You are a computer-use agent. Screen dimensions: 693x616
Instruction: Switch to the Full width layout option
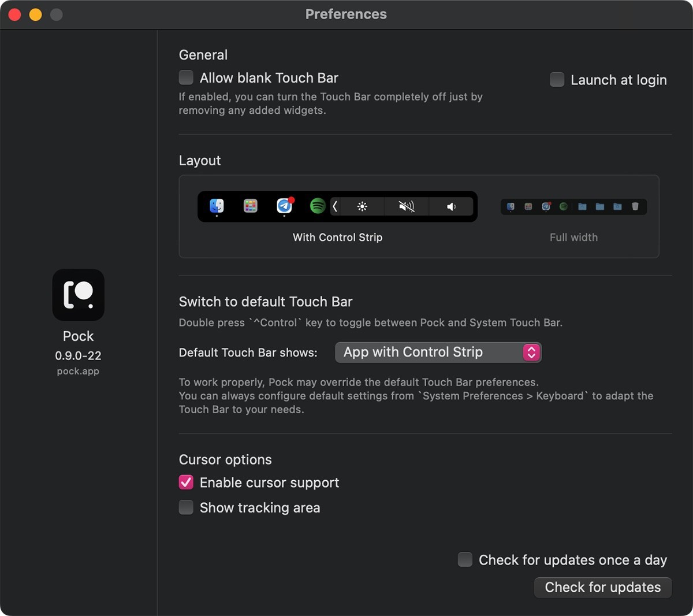click(573, 237)
